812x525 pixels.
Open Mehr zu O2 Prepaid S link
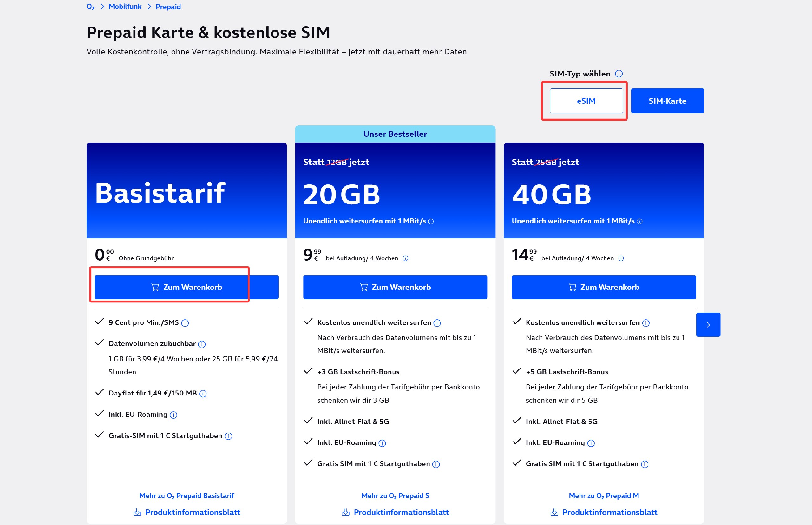tap(395, 496)
